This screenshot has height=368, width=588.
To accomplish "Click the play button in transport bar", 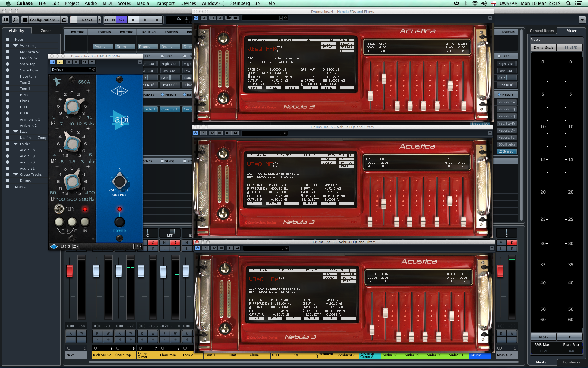I will click(x=145, y=20).
